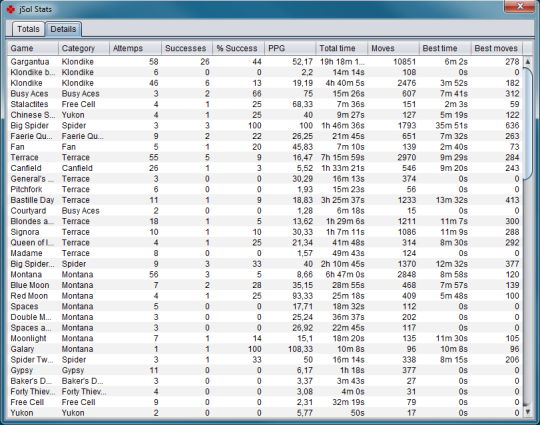This screenshot has width=540, height=425.
Task: Select the Moonlight row
Action: point(265,339)
